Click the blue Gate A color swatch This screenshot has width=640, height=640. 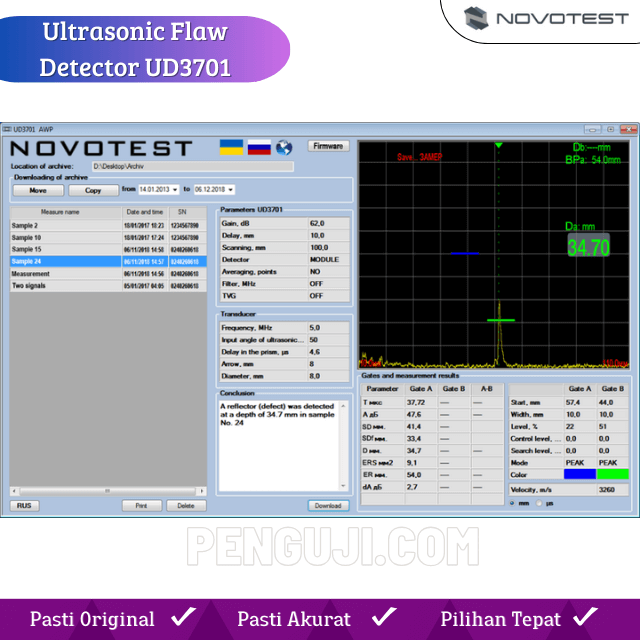(x=579, y=475)
